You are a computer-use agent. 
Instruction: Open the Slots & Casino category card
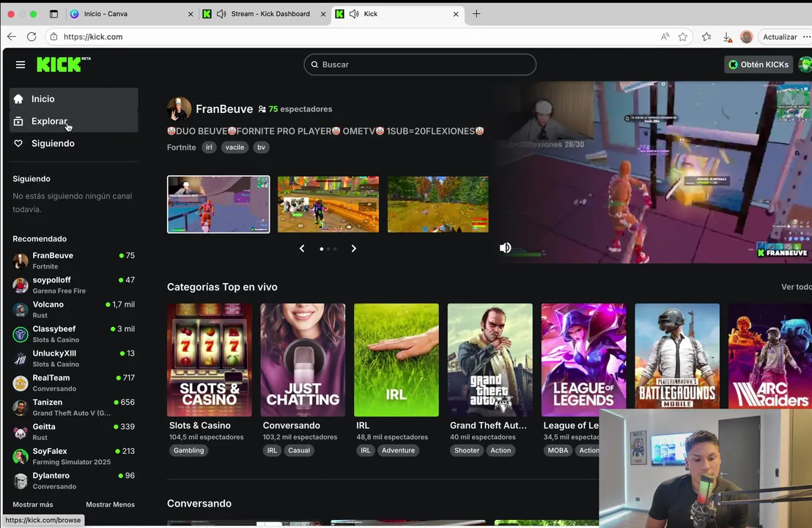209,360
